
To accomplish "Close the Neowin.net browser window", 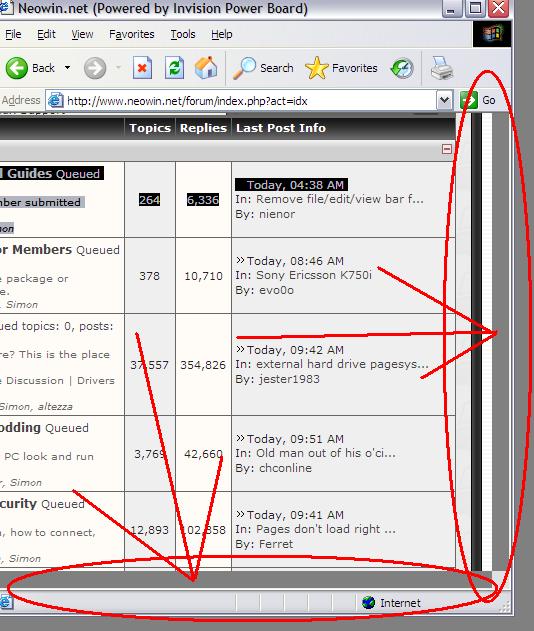I will pyautogui.click(x=498, y=8).
